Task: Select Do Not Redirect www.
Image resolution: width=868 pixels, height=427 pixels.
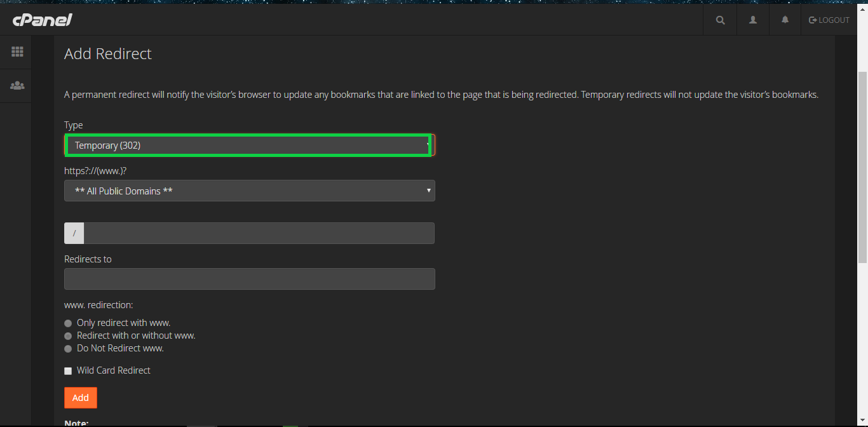Action: pos(68,349)
